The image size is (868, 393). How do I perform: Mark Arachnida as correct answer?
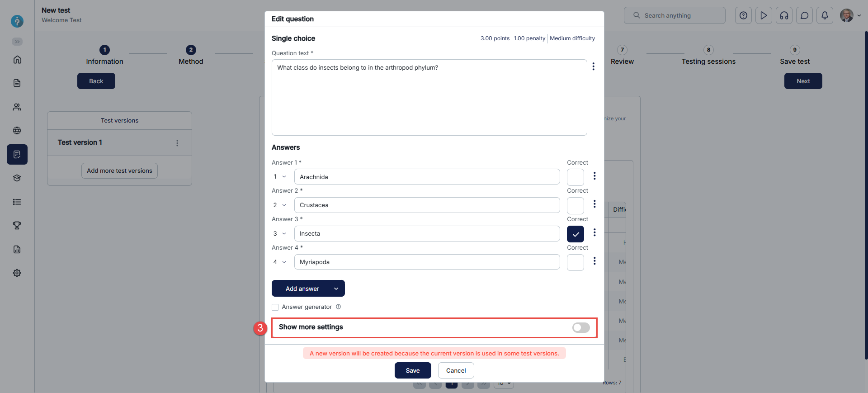pyautogui.click(x=575, y=177)
